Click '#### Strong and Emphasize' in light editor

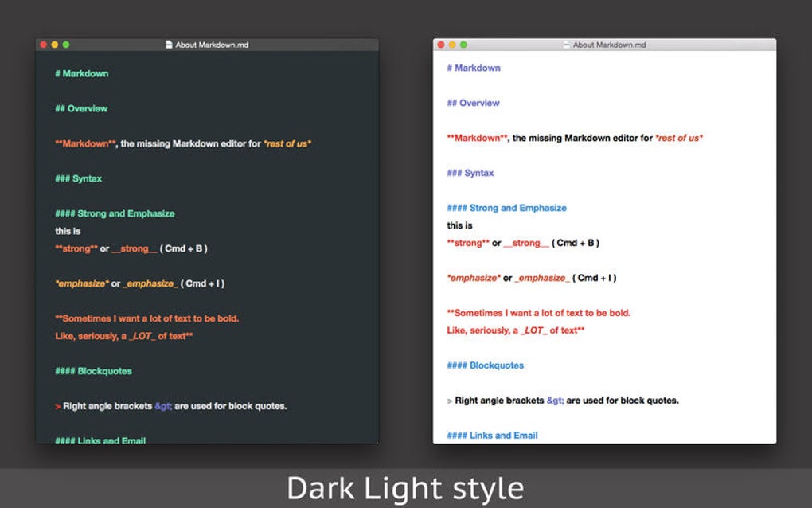tap(506, 208)
